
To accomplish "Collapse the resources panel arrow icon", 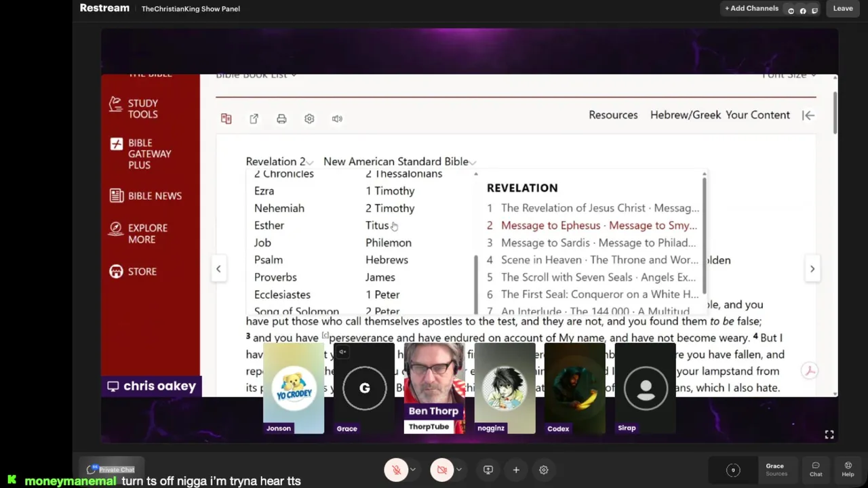I will (808, 115).
